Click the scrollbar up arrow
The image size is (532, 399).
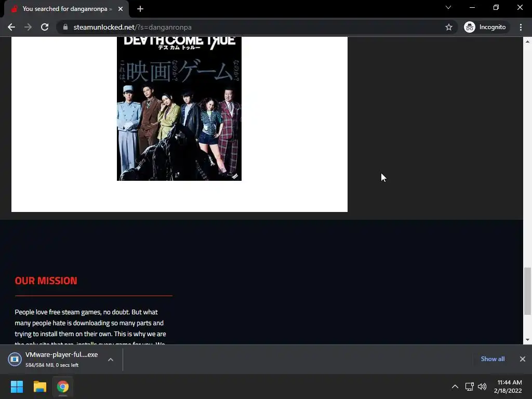tap(527, 42)
